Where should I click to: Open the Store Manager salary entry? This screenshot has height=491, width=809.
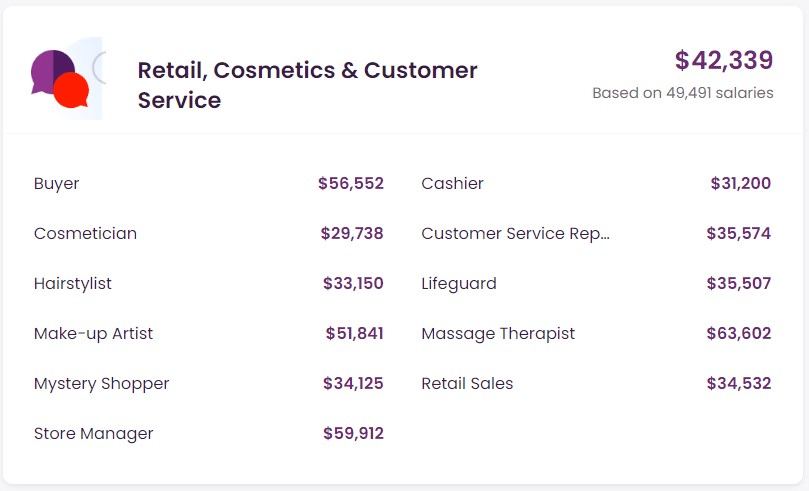(x=93, y=433)
